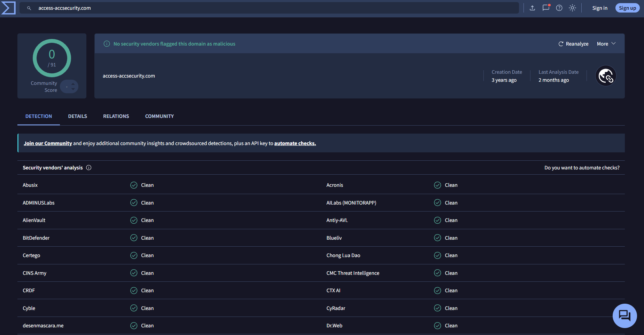The height and width of the screenshot is (335, 644).
Task: Select the ADMINUSLabs vendor name
Action: point(39,203)
